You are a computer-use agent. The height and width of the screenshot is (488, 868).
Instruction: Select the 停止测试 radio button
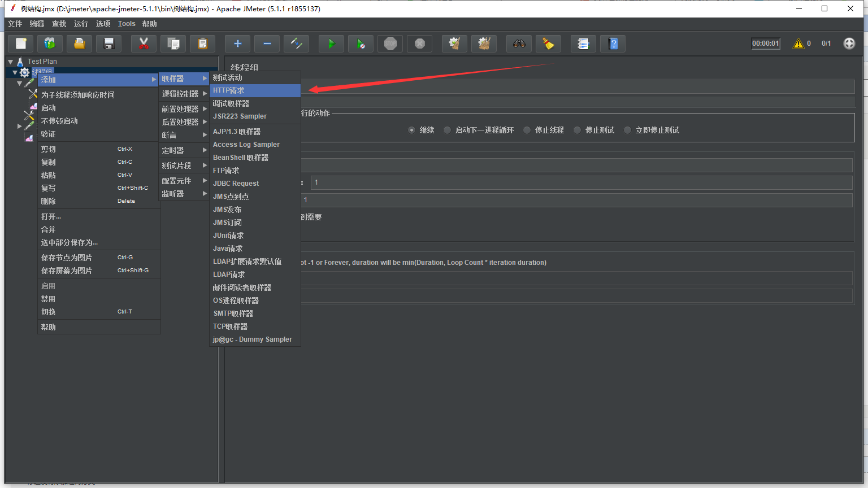[577, 130]
